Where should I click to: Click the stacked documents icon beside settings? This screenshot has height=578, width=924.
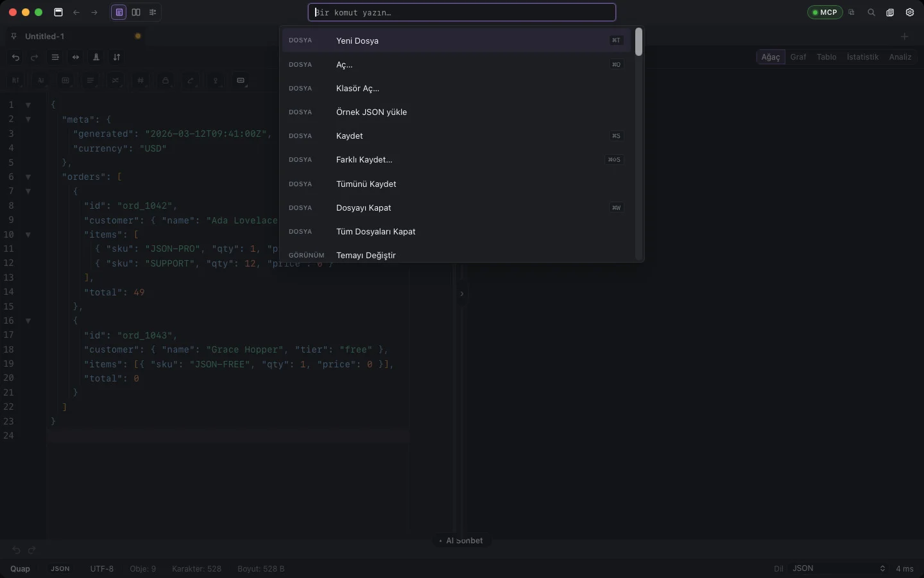point(891,12)
